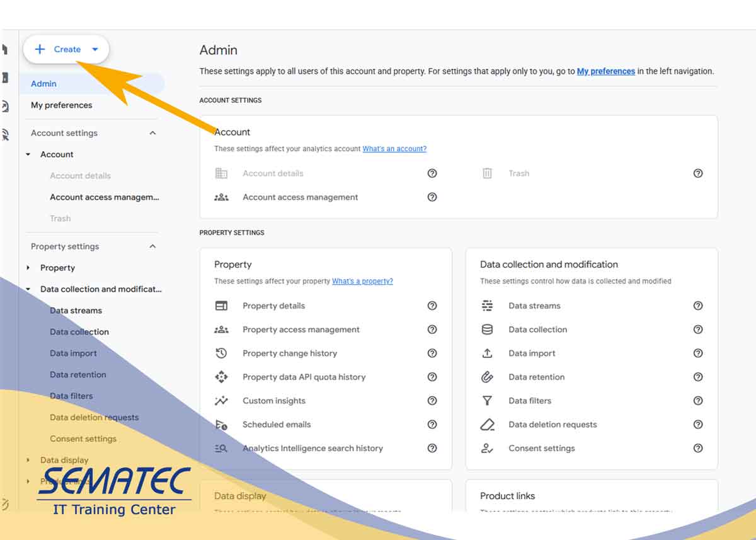Image resolution: width=756 pixels, height=540 pixels.
Task: Click the Data collection database icon in card
Action: pos(487,330)
